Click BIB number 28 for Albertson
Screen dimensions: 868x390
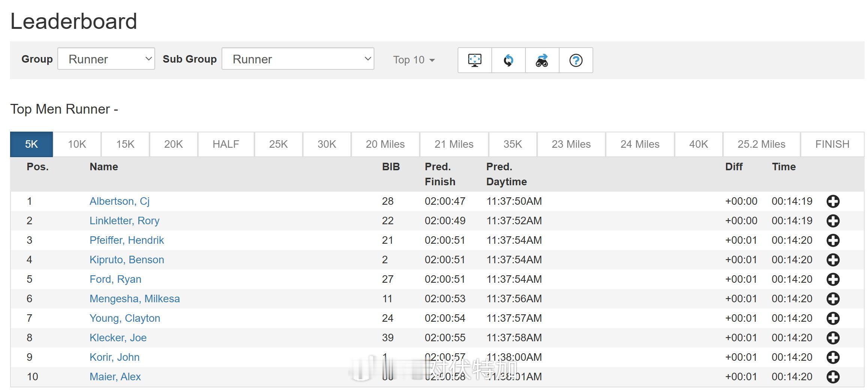[x=388, y=201]
